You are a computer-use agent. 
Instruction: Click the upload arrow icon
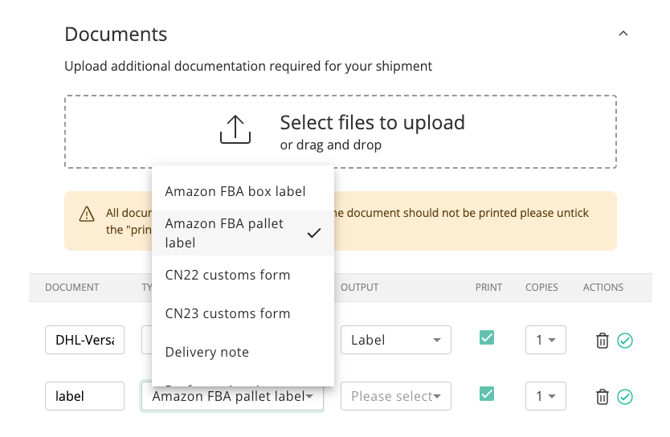[235, 129]
